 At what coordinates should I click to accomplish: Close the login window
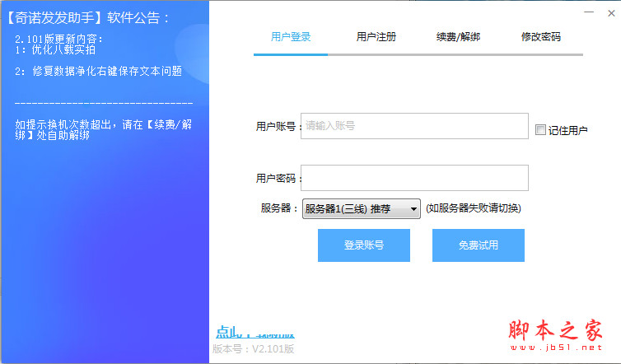611,13
